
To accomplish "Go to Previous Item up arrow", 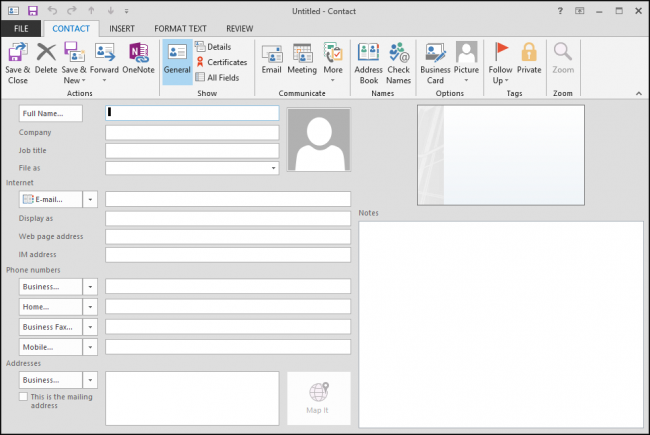I will tap(91, 11).
